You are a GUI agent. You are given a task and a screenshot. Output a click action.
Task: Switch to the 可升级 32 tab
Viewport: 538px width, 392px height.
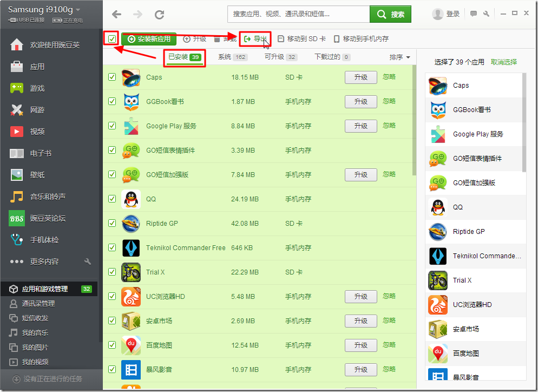tap(281, 57)
